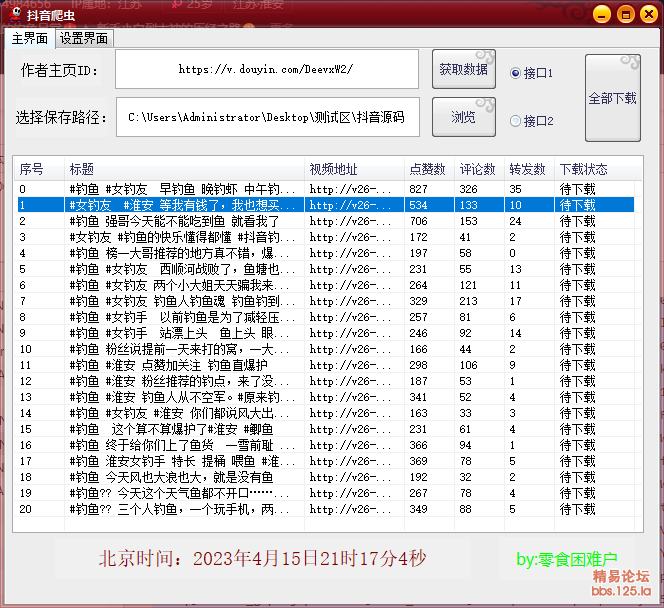Select row 9 titled 站漂上头 鱼上头
This screenshot has height=608, width=664.
pyautogui.click(x=326, y=333)
